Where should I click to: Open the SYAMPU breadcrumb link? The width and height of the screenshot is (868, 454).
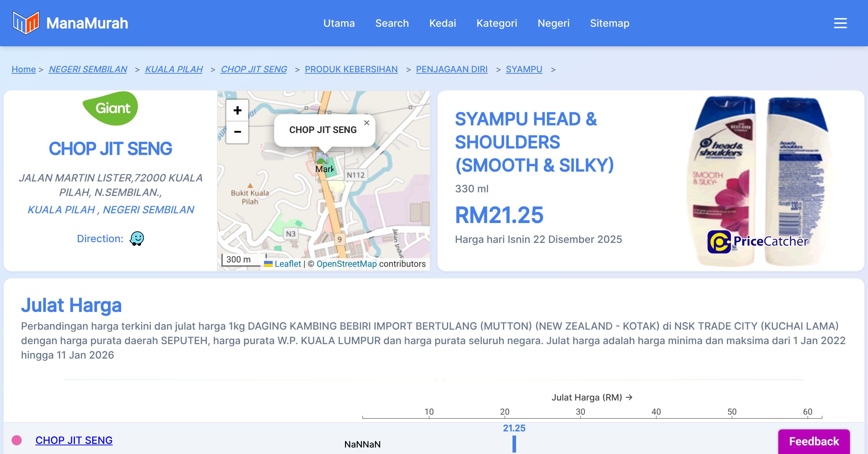coord(524,69)
